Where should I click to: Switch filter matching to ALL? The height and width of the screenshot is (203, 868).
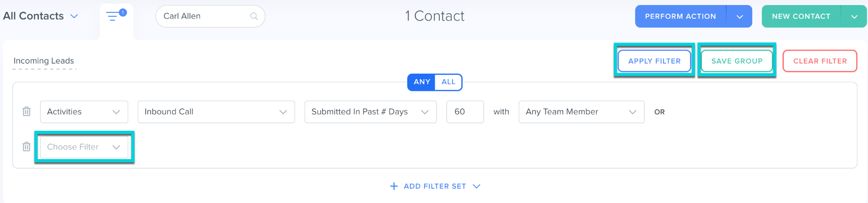click(x=448, y=82)
